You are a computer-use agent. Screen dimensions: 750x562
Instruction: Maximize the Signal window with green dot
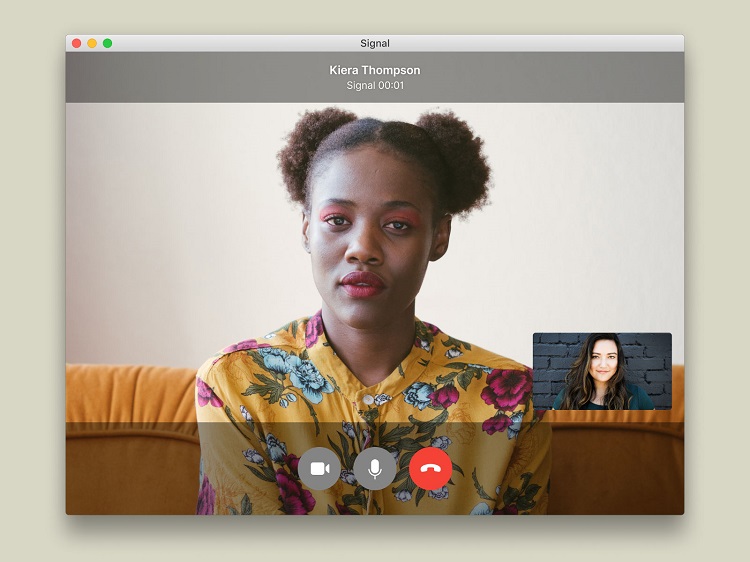(108, 44)
